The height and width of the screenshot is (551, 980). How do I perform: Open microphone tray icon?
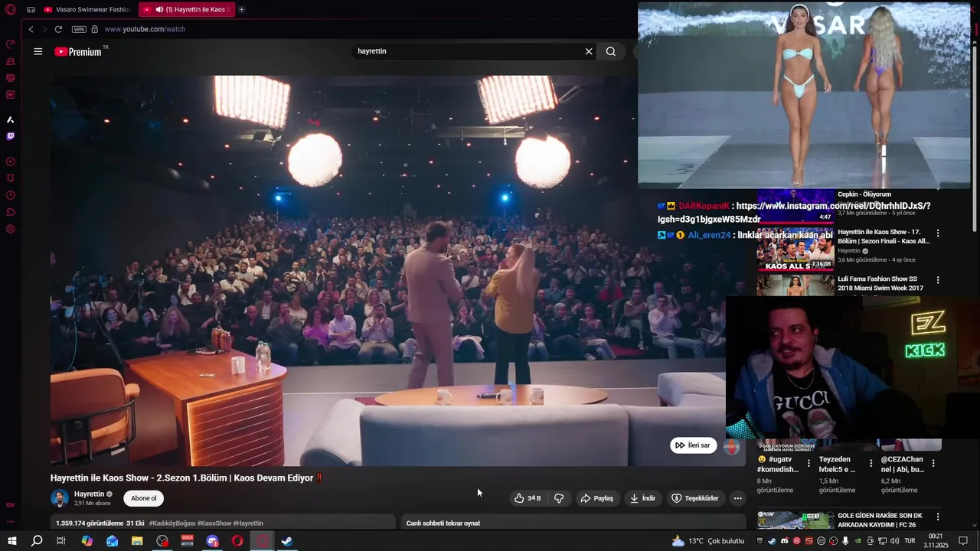coord(845,541)
